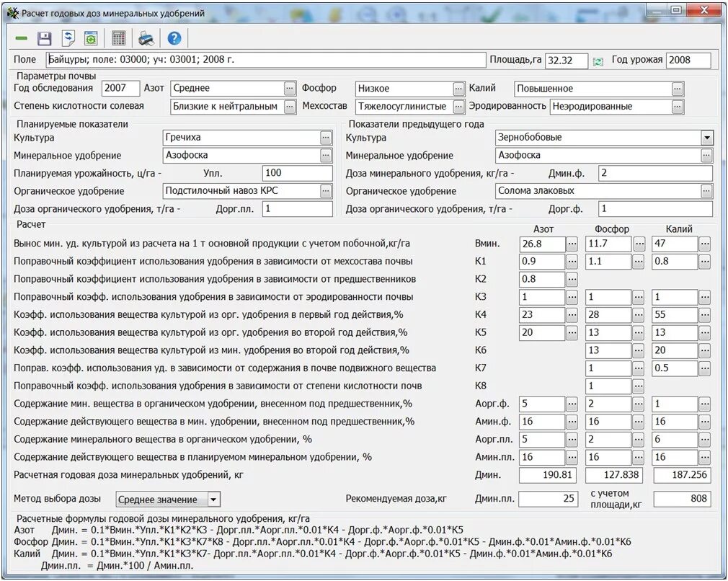Save the calculation with floppy disk icon
The height and width of the screenshot is (581, 728).
44,38
